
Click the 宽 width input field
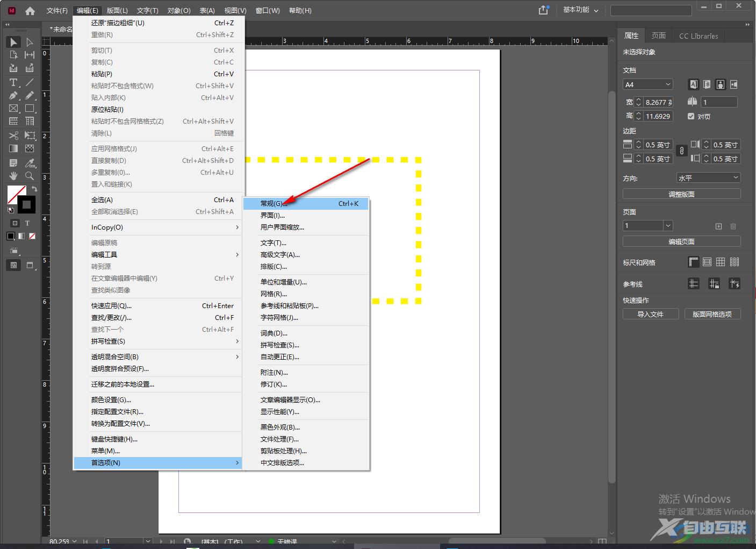659,102
